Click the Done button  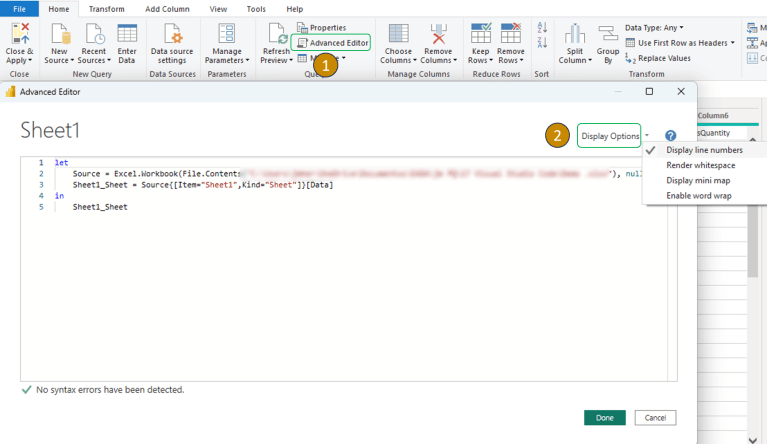coord(604,417)
